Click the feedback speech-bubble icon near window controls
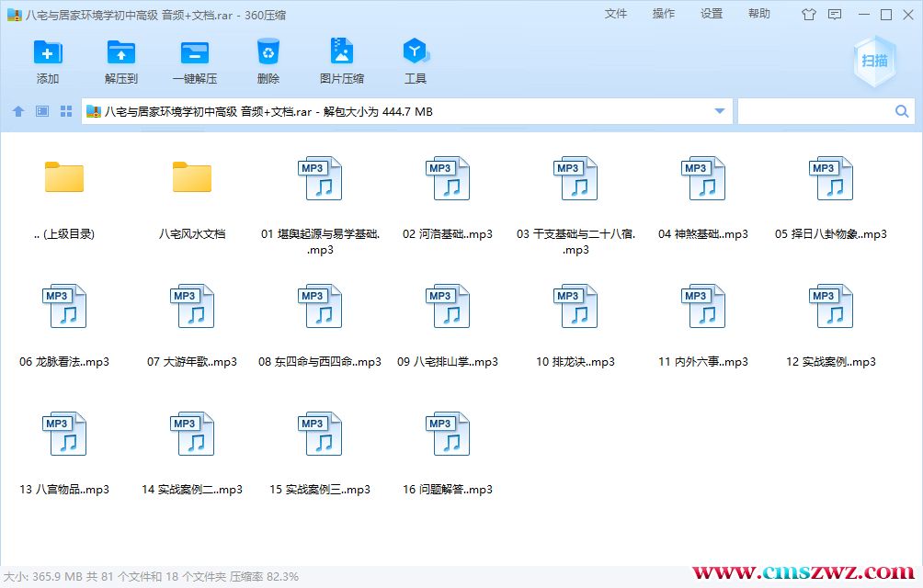Screen dimensions: 923x588 834,15
